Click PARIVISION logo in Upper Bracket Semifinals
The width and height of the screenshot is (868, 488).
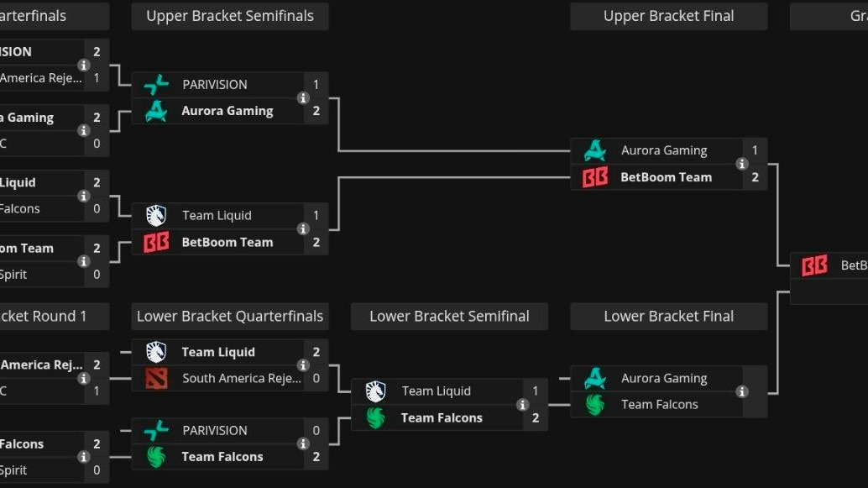tap(156, 85)
